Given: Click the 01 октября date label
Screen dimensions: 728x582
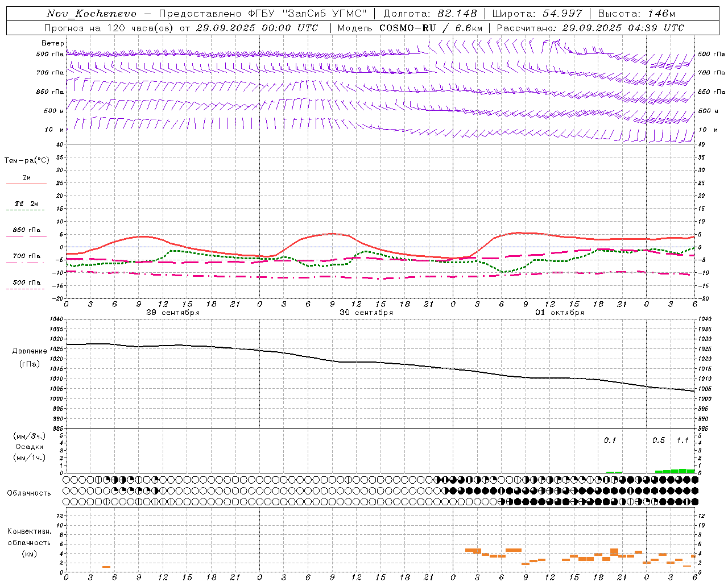Looking at the screenshot, I should (x=560, y=313).
